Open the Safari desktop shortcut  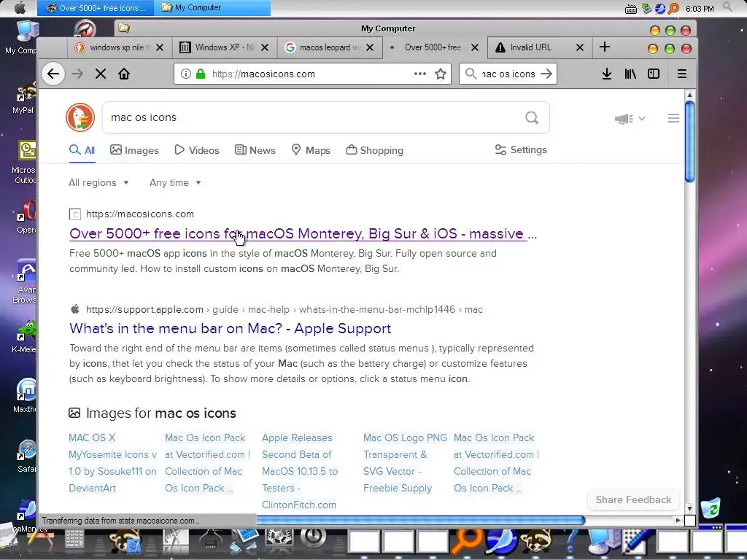(27, 456)
